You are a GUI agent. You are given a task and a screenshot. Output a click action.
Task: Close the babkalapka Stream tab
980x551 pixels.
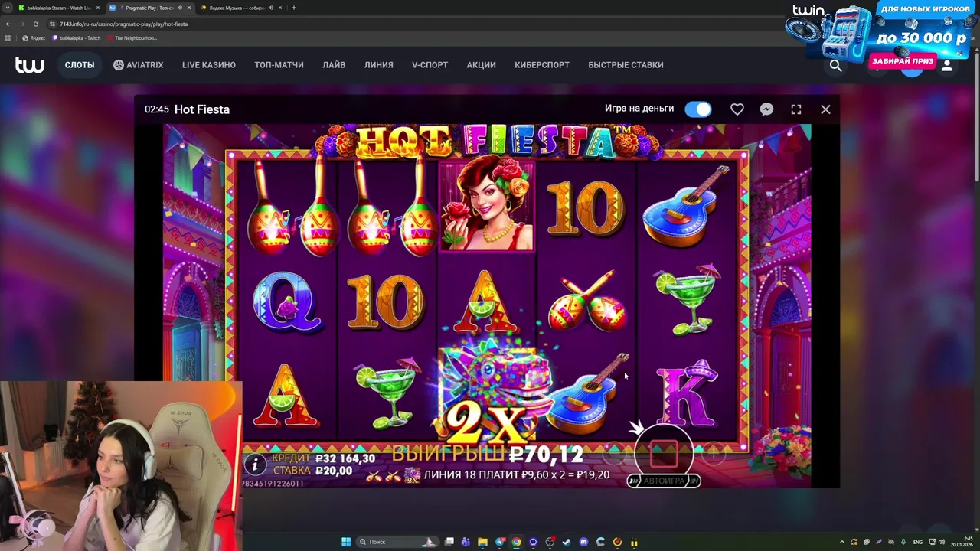97,8
